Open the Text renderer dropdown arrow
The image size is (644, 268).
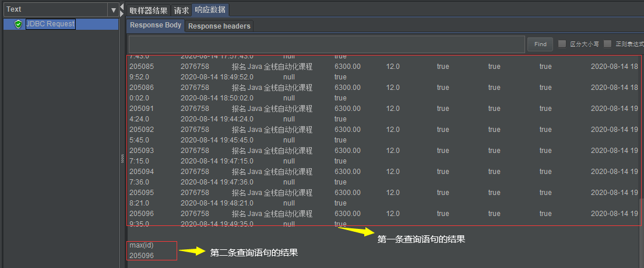tap(113, 10)
